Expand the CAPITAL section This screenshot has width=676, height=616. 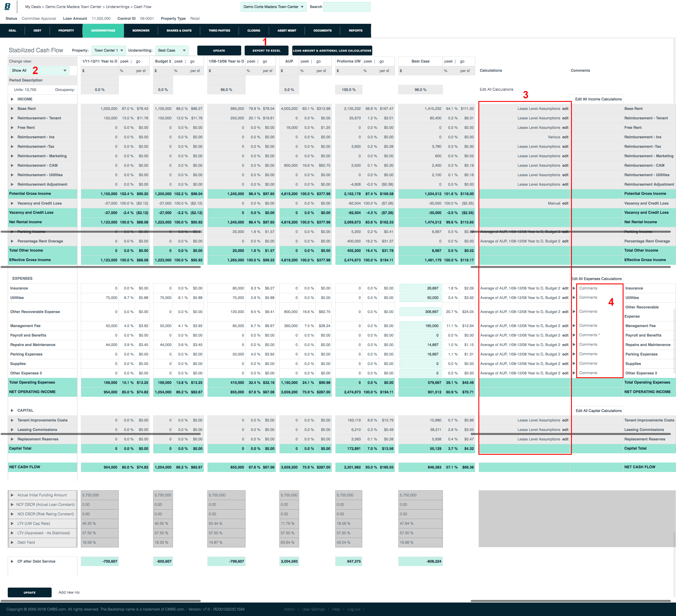pyautogui.click(x=12, y=411)
